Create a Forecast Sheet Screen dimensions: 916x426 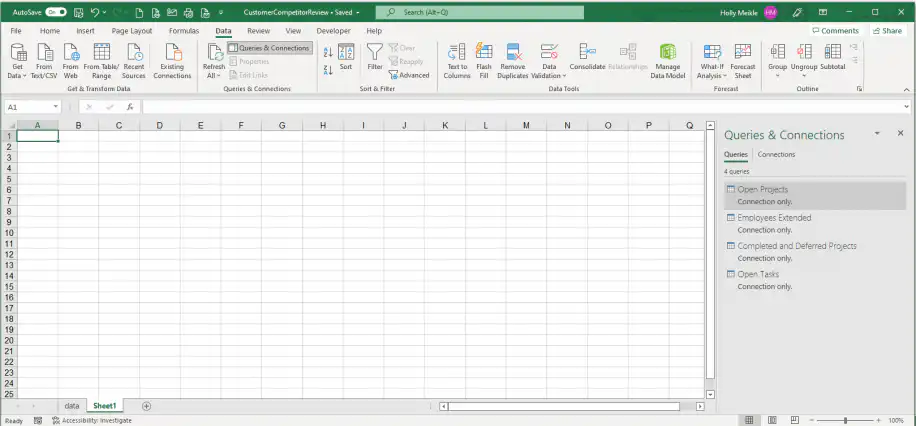pyautogui.click(x=743, y=61)
